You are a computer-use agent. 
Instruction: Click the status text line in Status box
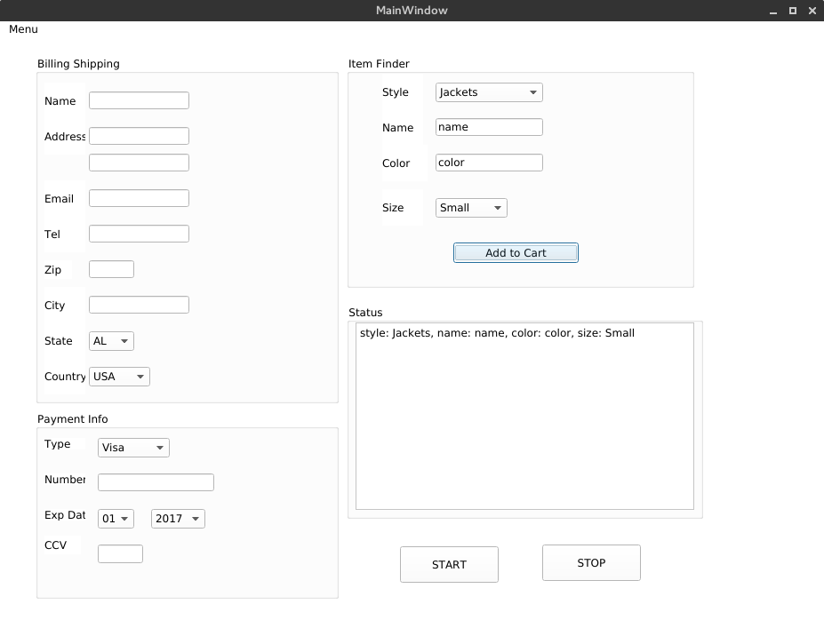[x=497, y=333]
